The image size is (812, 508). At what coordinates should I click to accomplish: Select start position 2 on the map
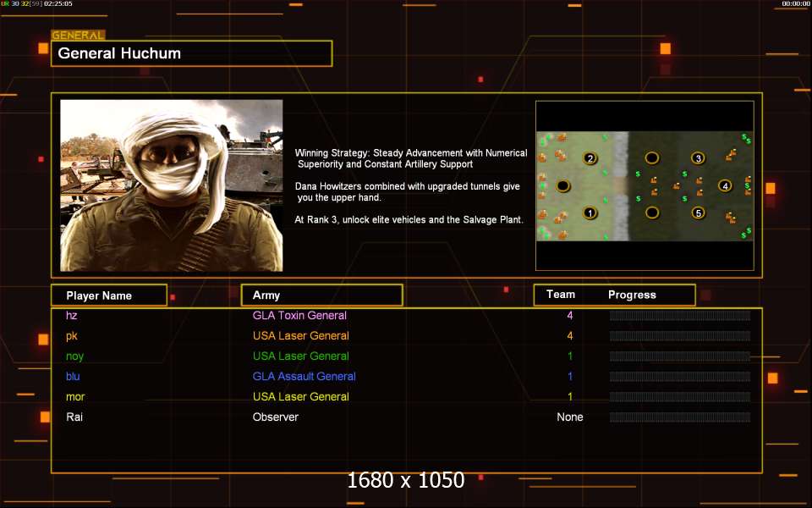[x=590, y=158]
